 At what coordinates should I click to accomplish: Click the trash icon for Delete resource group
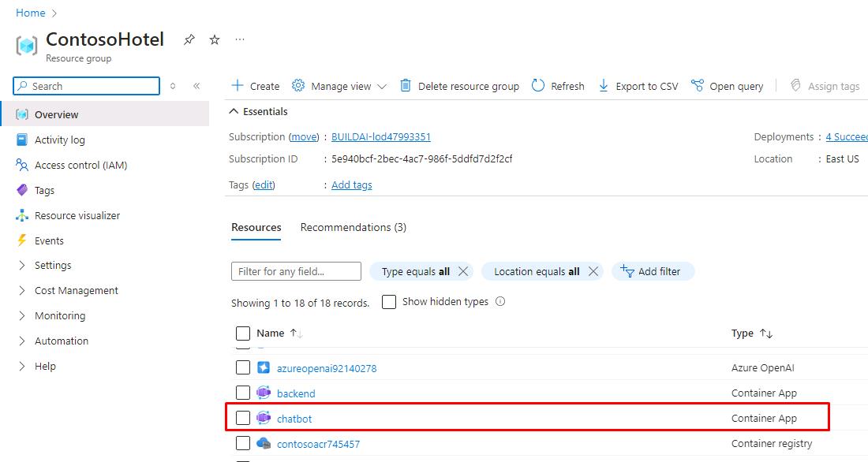pos(406,85)
